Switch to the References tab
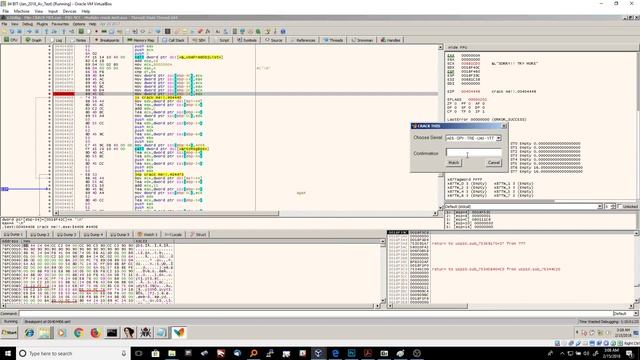The height and width of the screenshot is (360, 640). (302, 40)
